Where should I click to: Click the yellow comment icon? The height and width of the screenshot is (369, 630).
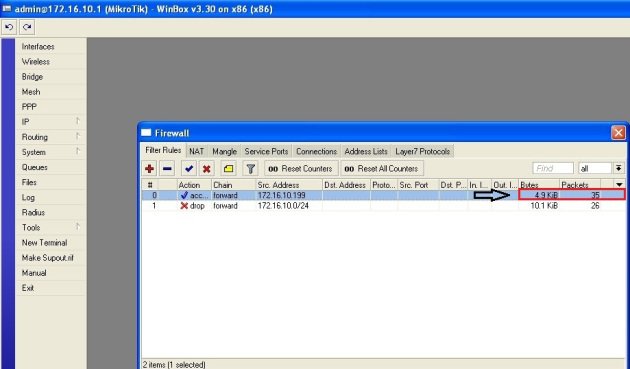point(228,169)
